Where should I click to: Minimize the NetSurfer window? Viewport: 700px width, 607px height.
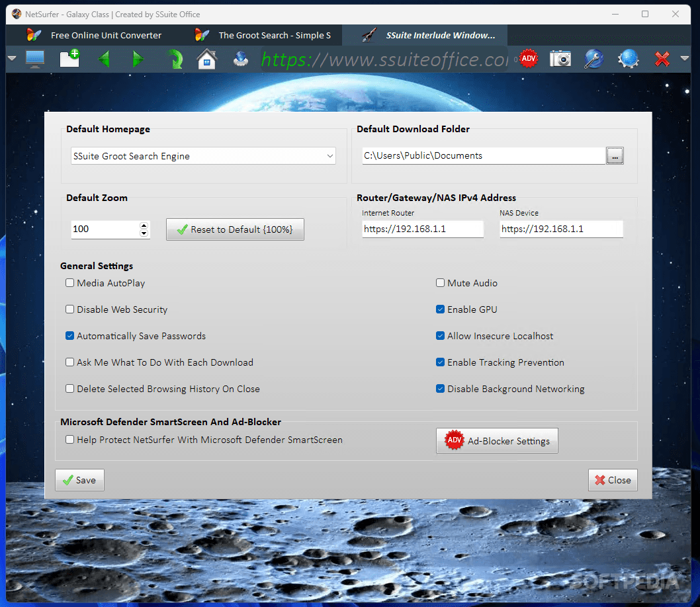[615, 15]
